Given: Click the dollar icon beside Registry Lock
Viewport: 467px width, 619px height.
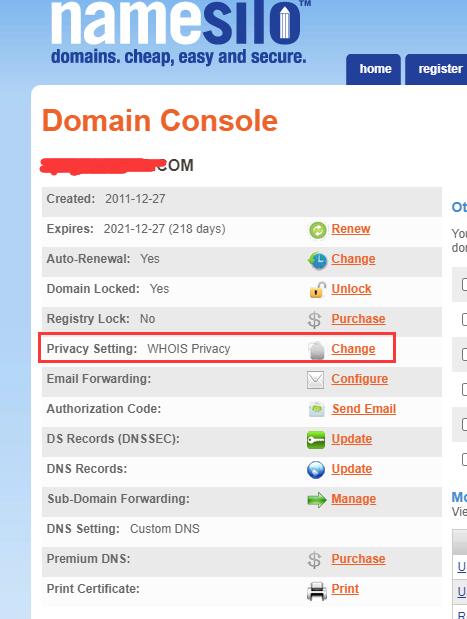Looking at the screenshot, I should [x=315, y=320].
